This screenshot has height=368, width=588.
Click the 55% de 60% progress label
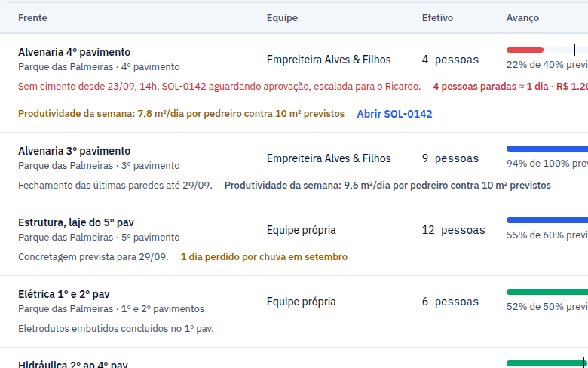tap(547, 235)
